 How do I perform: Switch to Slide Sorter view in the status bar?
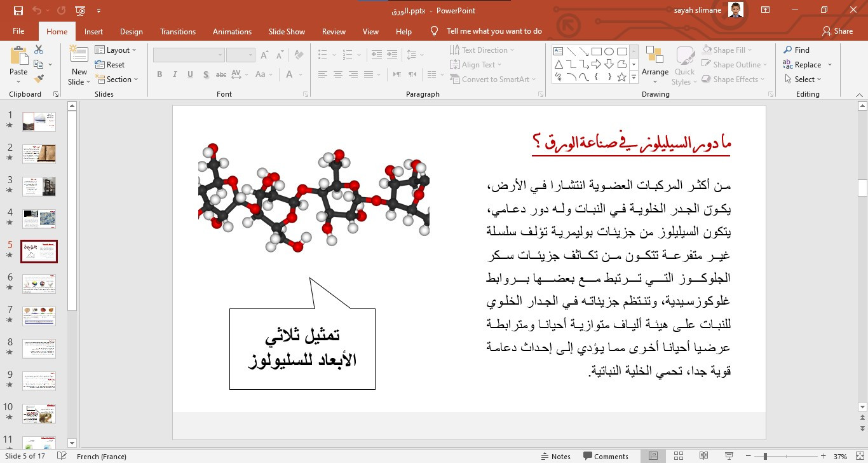click(678, 456)
